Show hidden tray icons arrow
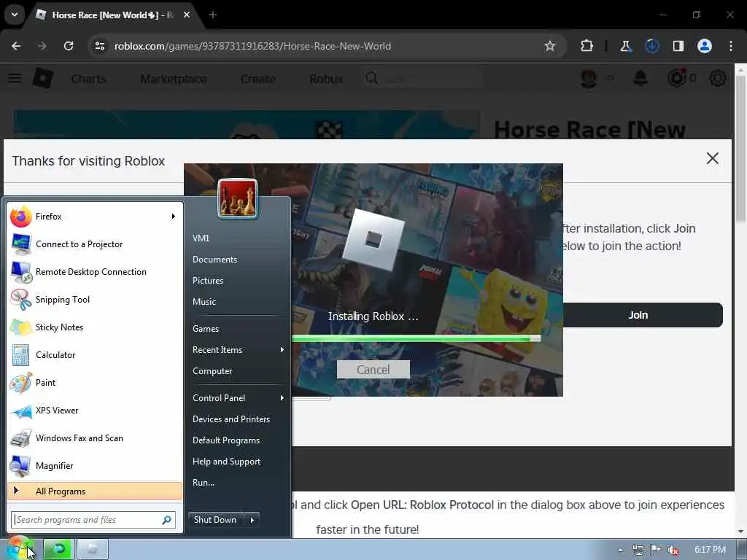The image size is (747, 560). [620, 550]
